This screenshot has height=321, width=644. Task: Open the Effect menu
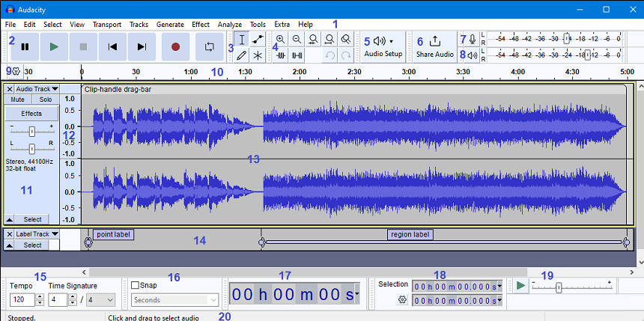click(x=201, y=24)
